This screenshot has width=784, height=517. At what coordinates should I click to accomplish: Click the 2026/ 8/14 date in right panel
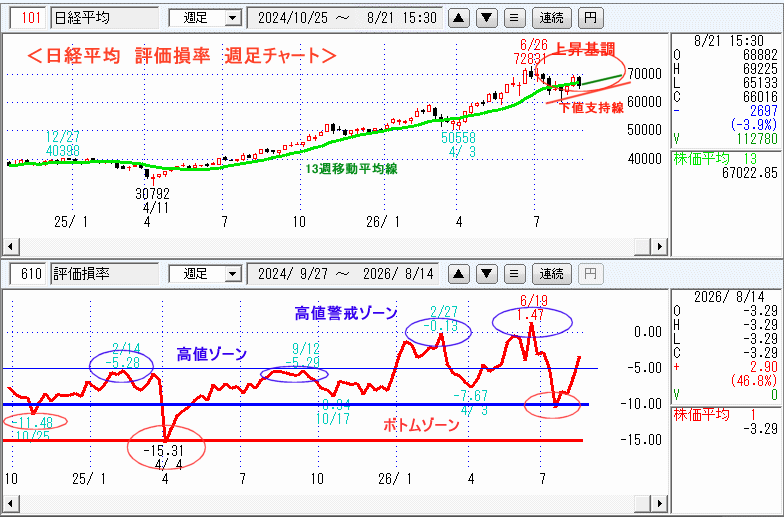[729, 297]
